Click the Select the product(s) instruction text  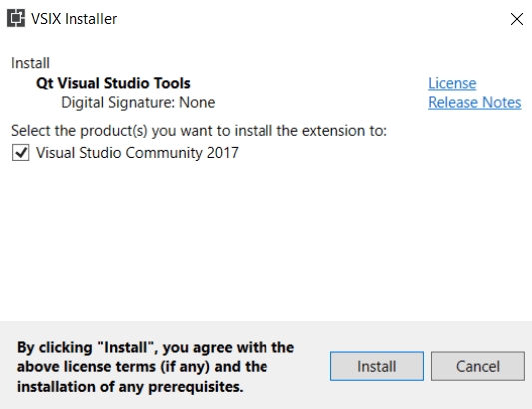(199, 131)
